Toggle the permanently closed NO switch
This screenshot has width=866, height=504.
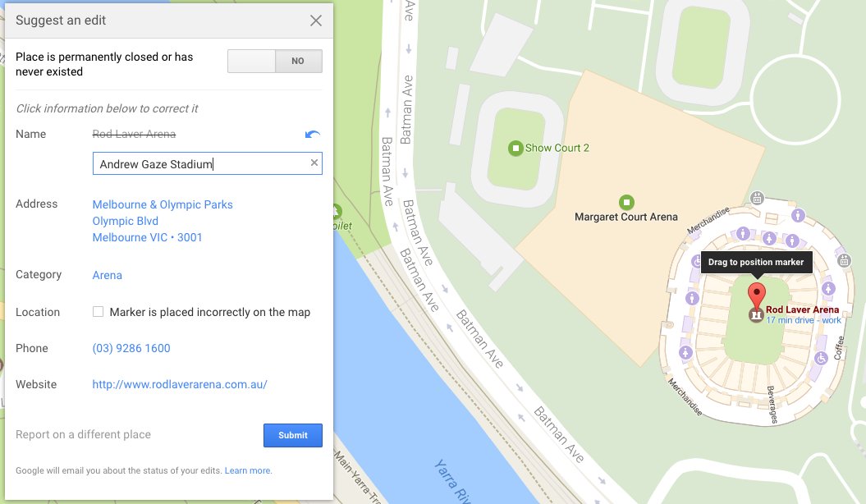(274, 61)
